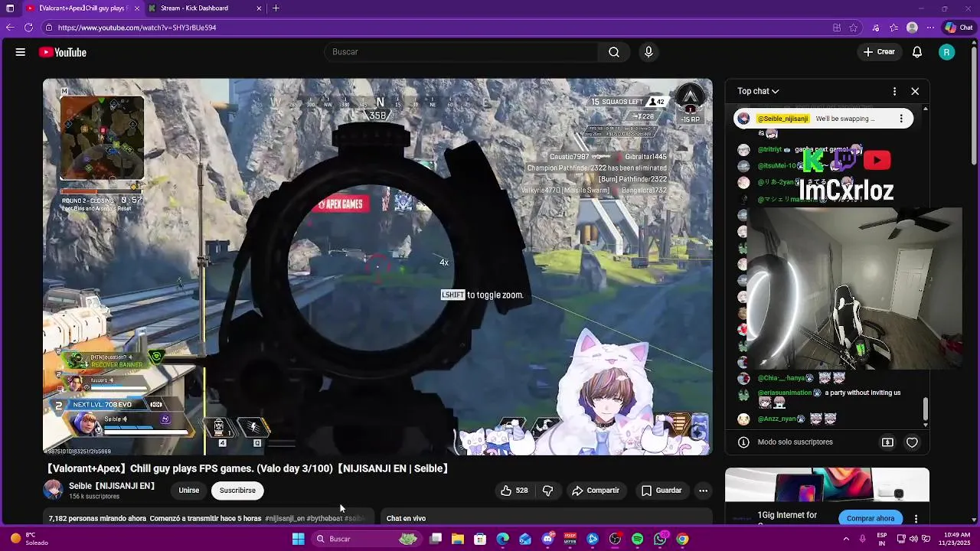Viewport: 980px width, 551px height.
Task: Close the YouTube video tab
Action: (137, 8)
